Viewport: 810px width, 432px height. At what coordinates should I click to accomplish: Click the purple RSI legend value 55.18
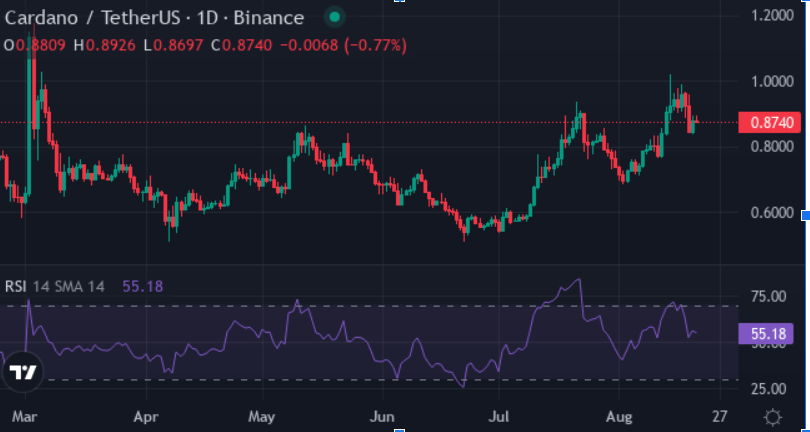coord(143,286)
